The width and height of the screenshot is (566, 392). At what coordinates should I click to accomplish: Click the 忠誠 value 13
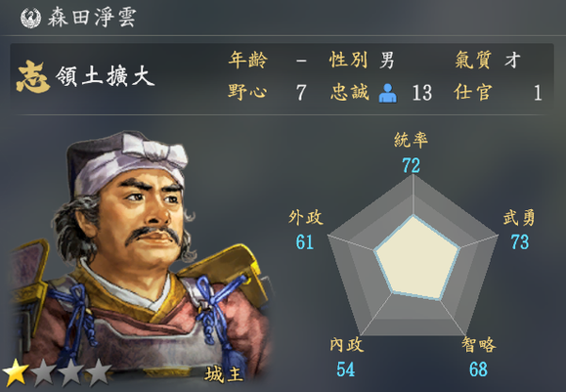(422, 93)
